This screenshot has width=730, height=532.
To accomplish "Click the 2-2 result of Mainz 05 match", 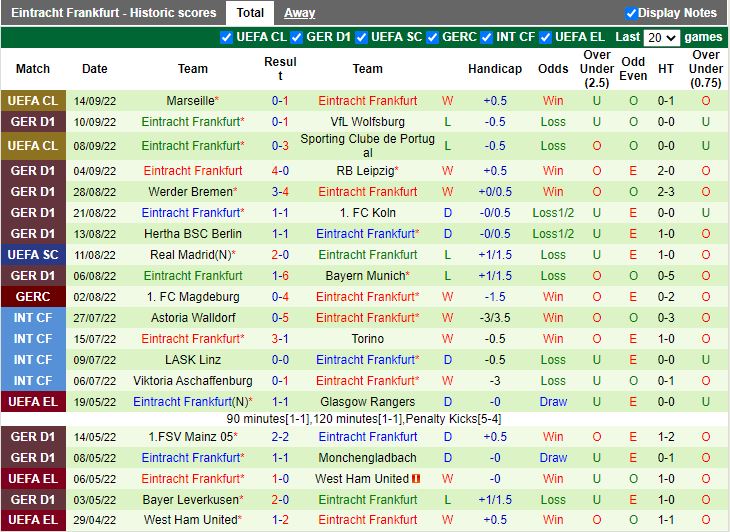I will (280, 437).
